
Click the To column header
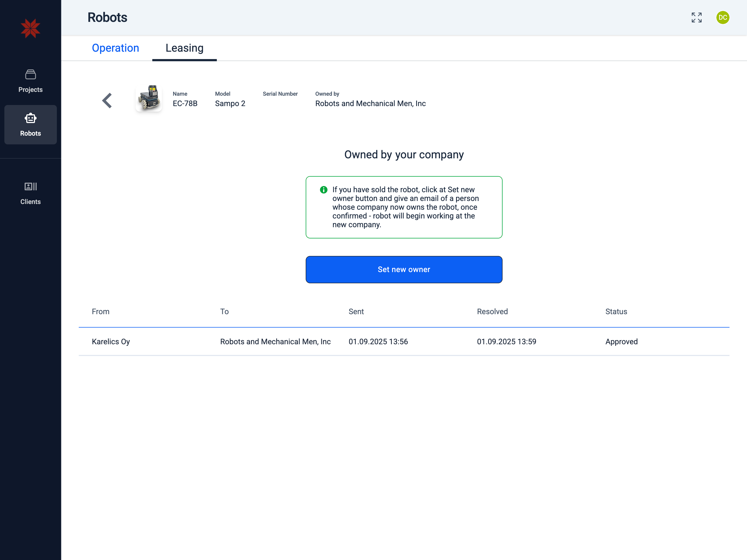pos(224,311)
